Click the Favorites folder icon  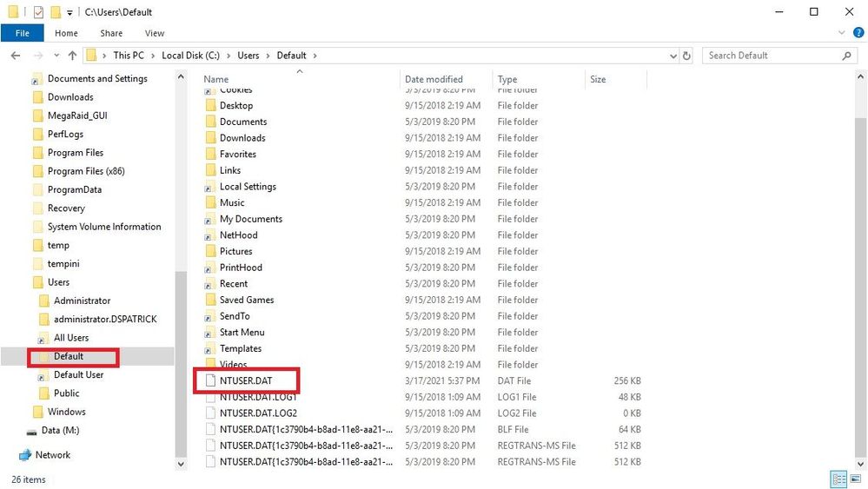(210, 154)
